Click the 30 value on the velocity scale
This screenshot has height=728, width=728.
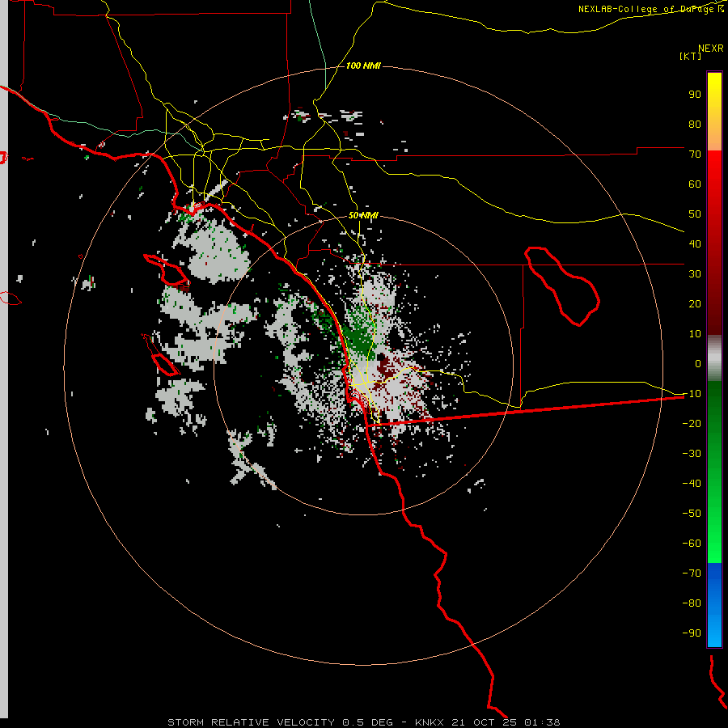pyautogui.click(x=695, y=274)
